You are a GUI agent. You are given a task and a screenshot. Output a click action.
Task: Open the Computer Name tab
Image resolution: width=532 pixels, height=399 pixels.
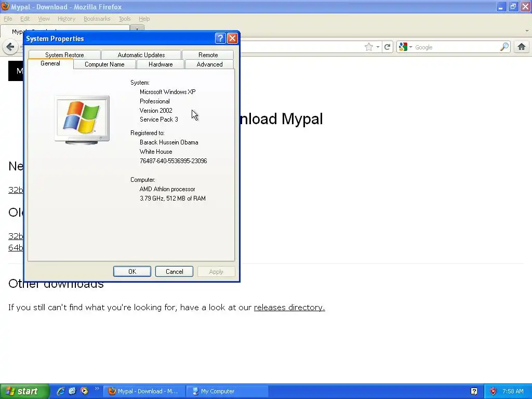pos(104,64)
